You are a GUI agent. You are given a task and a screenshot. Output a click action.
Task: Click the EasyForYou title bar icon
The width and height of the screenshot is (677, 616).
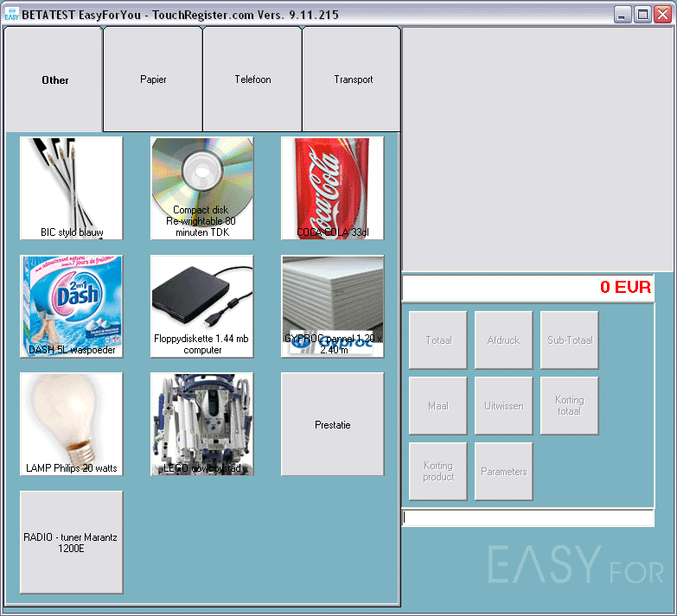click(x=11, y=14)
